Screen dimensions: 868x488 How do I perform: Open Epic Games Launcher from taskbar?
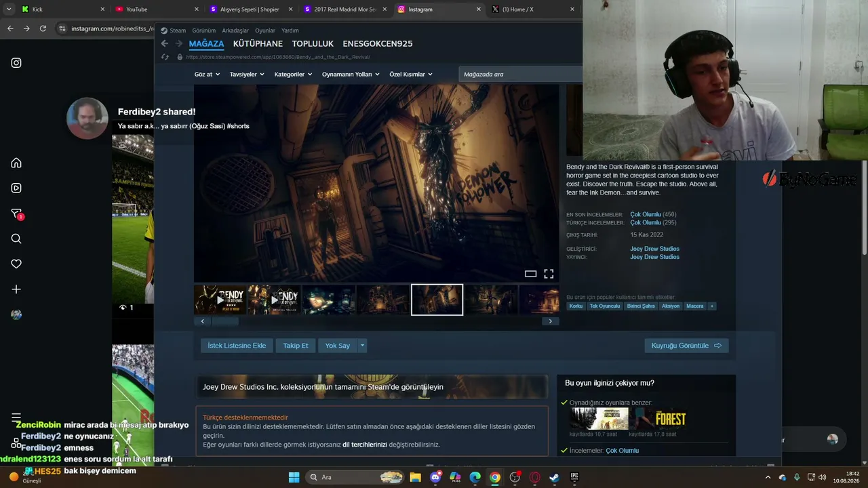(x=574, y=477)
